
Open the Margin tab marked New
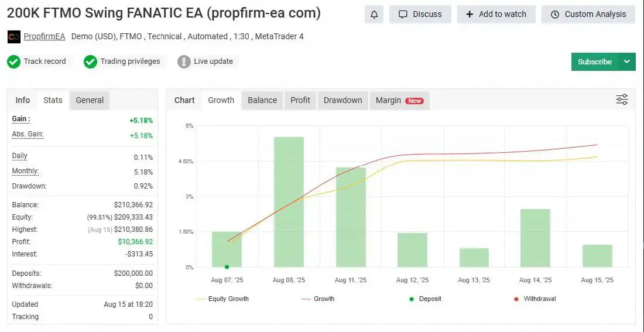(x=399, y=100)
